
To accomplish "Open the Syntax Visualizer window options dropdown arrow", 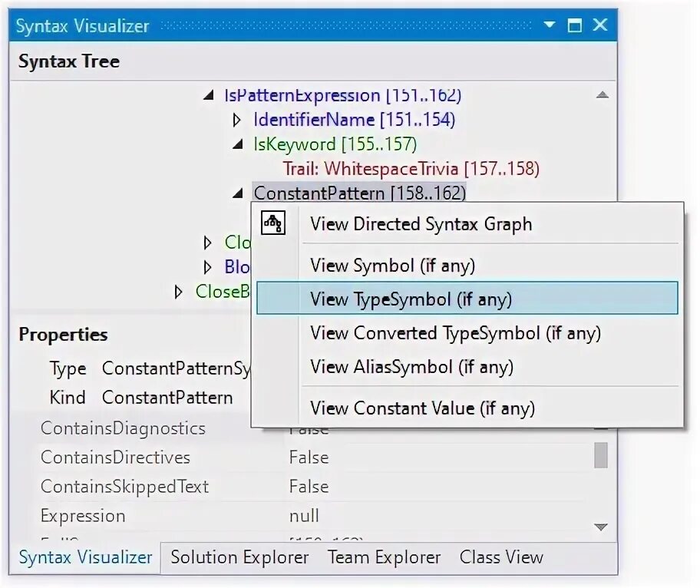I will click(550, 25).
